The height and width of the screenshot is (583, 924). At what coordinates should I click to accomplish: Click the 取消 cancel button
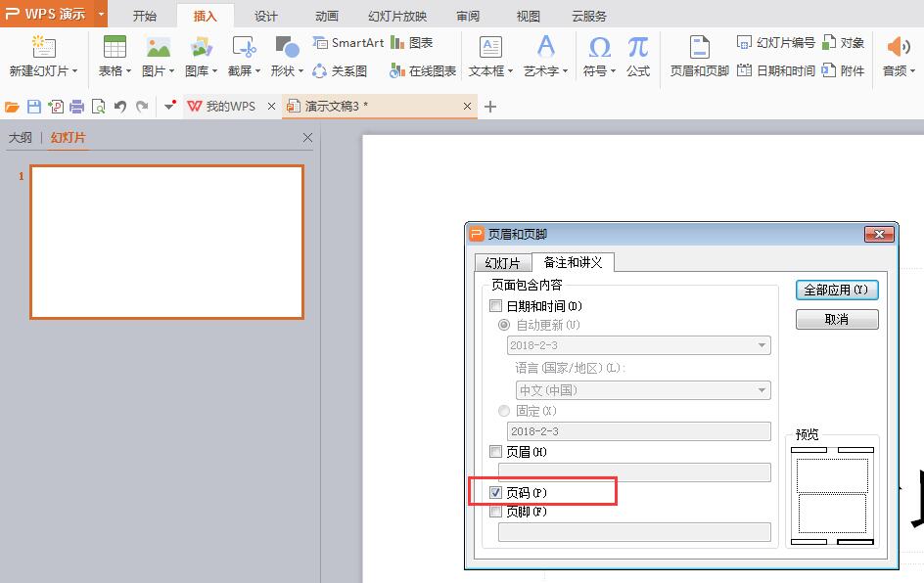[837, 319]
